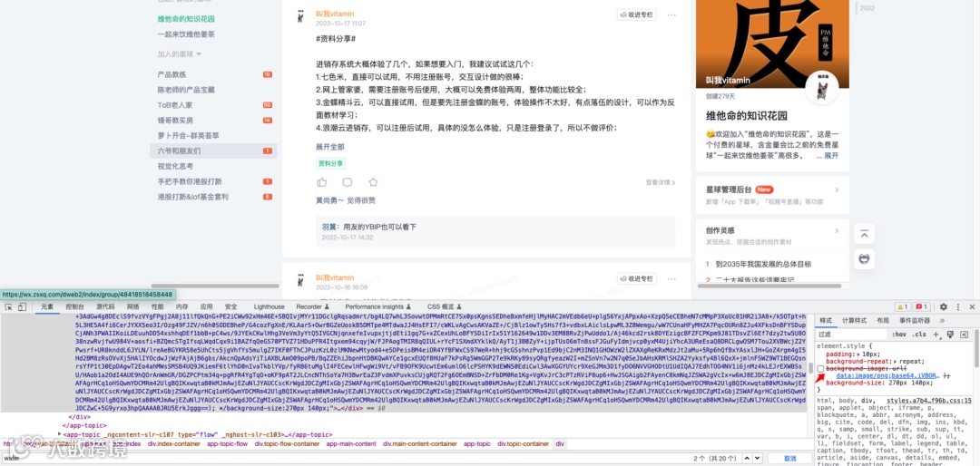This screenshot has height=466, width=980.
Task: Click the new style rule plus icon
Action: click(936, 335)
